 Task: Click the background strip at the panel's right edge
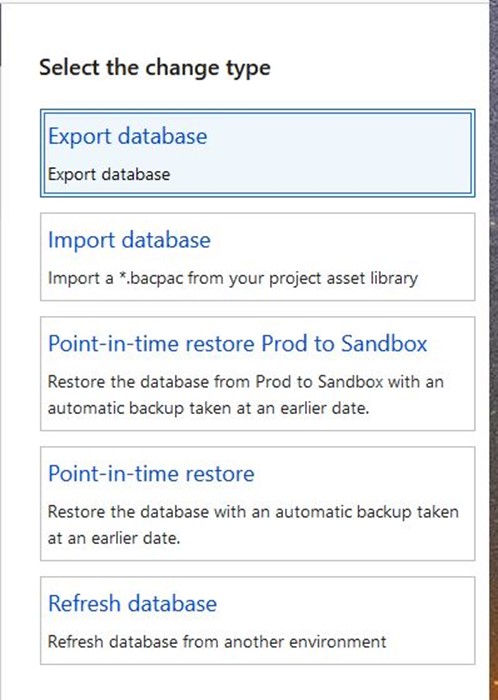pos(494,350)
